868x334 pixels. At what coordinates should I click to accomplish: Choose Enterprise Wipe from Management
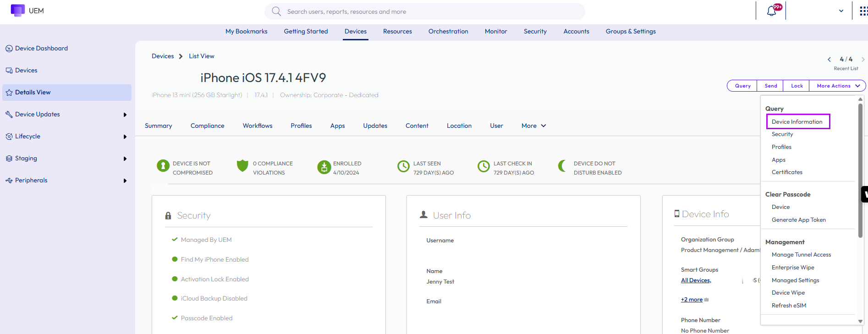pos(793,268)
